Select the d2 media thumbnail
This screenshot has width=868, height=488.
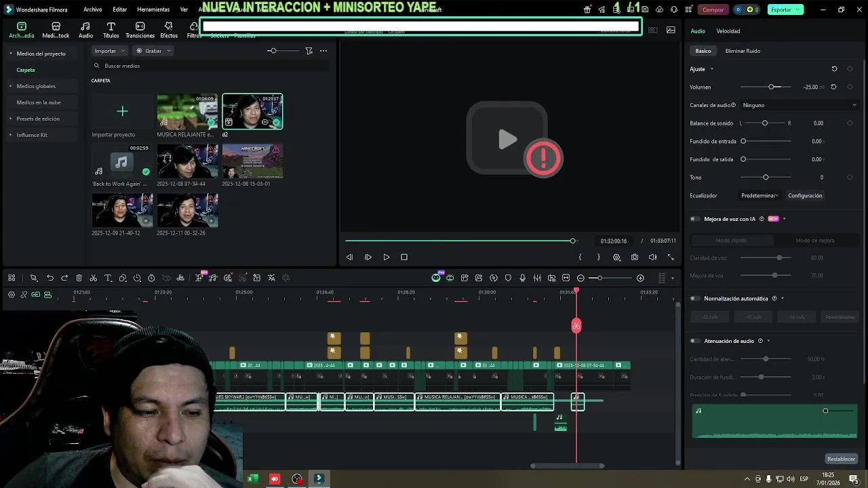coord(252,111)
